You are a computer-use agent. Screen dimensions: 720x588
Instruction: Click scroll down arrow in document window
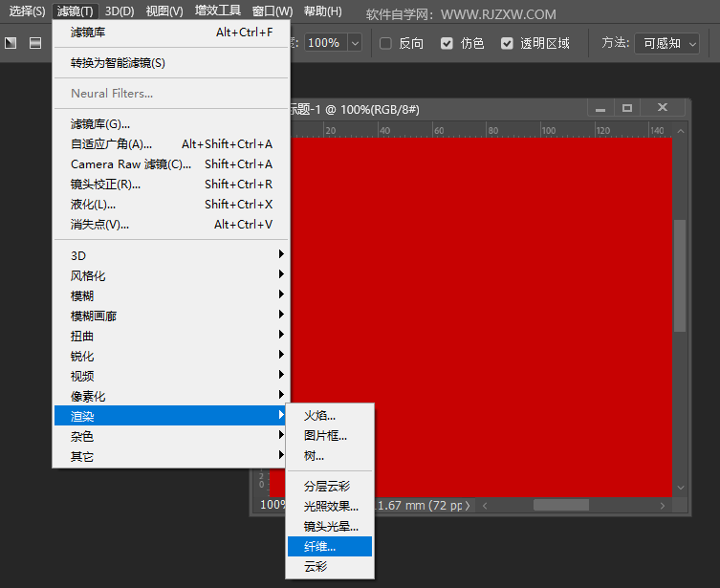tap(681, 488)
